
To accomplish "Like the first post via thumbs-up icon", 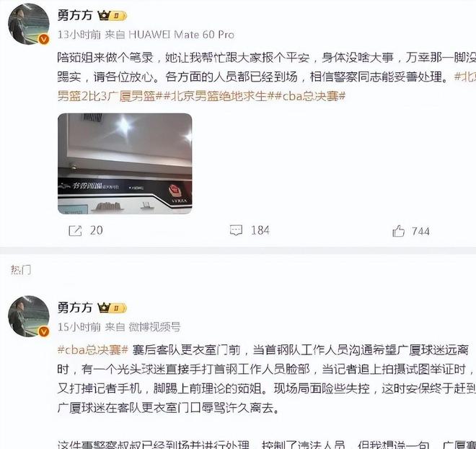I will [398, 231].
